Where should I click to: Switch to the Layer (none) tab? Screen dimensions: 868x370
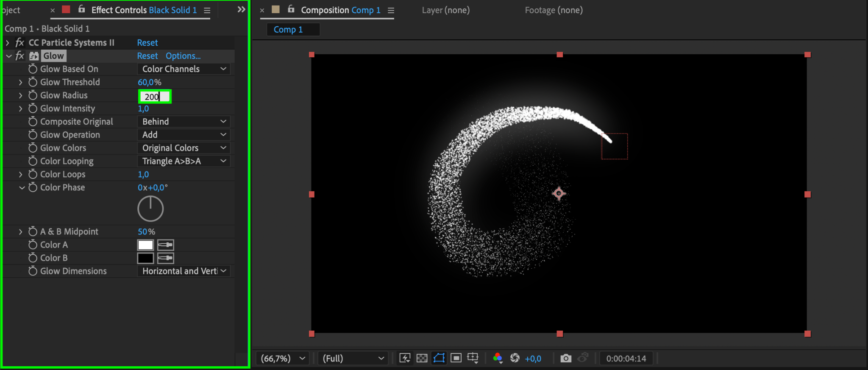pos(445,10)
